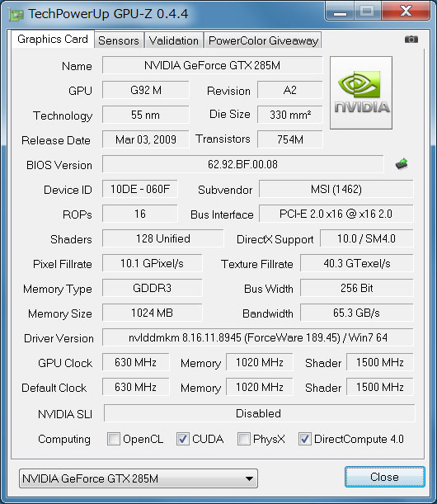Screen dimensions: 437x504
Task: Click the Revision value A2
Action: click(x=290, y=90)
